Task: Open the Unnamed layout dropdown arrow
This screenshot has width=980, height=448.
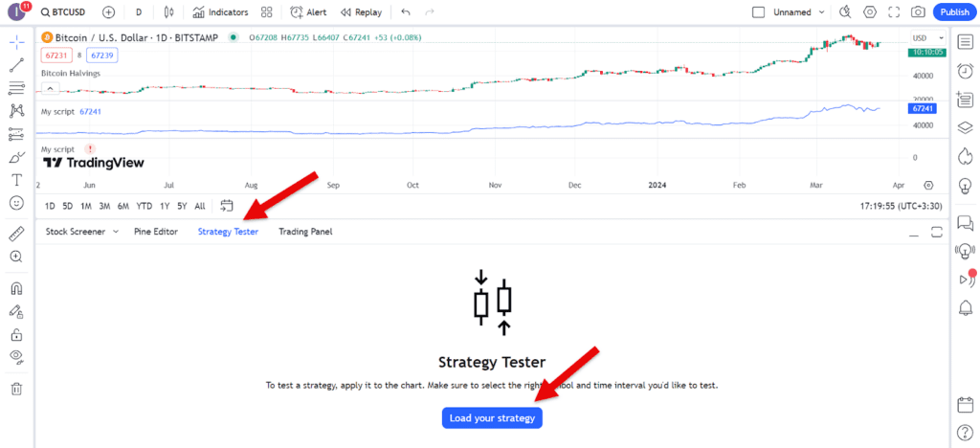Action: point(821,12)
